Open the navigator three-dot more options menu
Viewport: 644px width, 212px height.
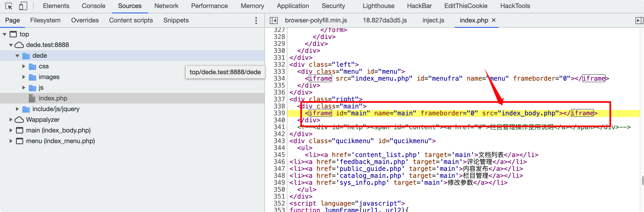[x=256, y=21]
